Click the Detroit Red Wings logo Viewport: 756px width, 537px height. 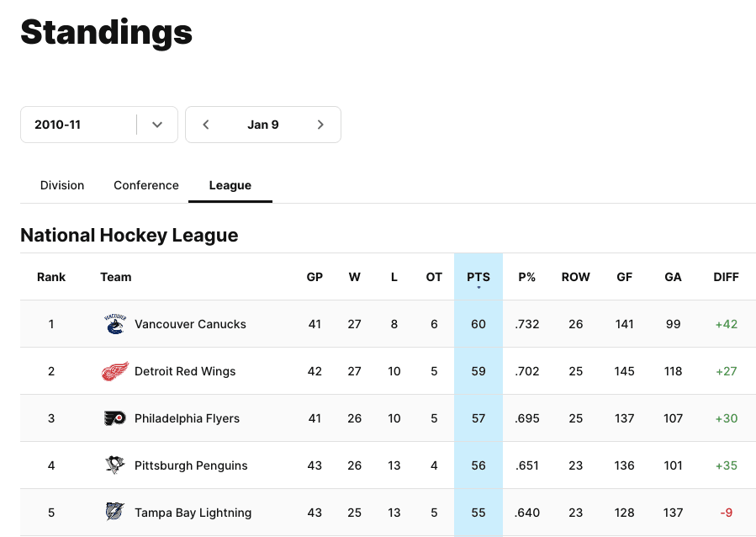click(115, 371)
